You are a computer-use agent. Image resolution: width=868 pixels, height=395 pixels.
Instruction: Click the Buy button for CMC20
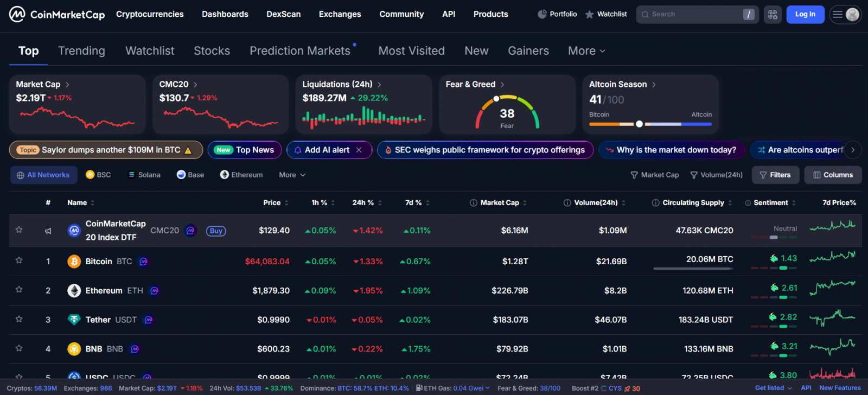tap(216, 231)
